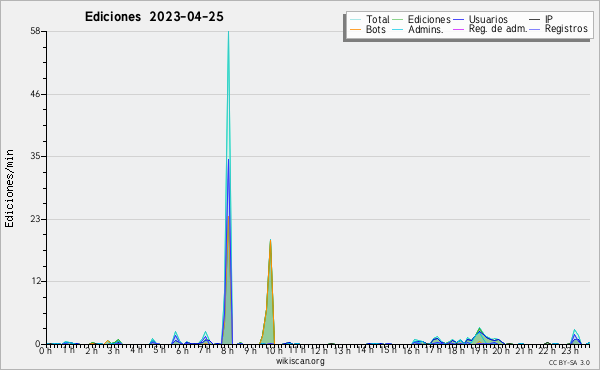Click the '23 h' x-axis label
The image size is (600, 370).
[x=570, y=351]
